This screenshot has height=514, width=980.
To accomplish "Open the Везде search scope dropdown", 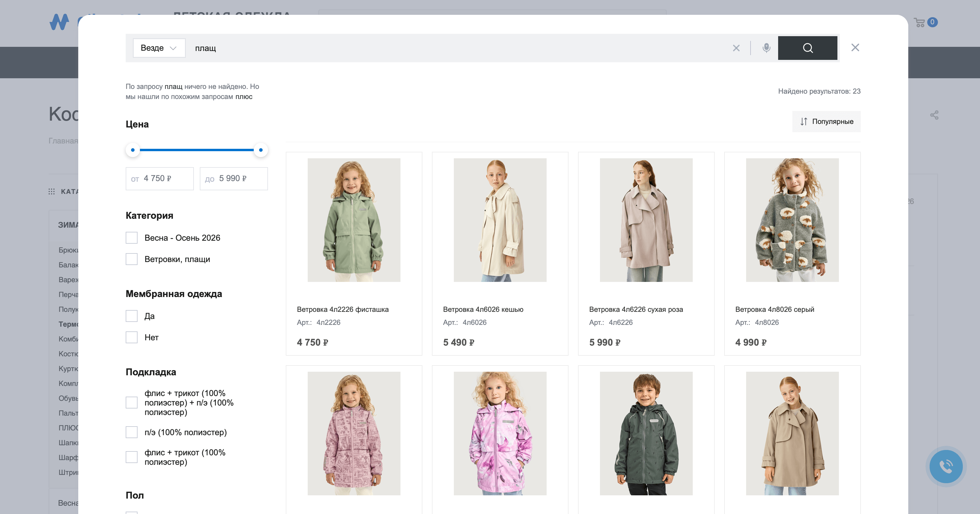I will (x=159, y=48).
